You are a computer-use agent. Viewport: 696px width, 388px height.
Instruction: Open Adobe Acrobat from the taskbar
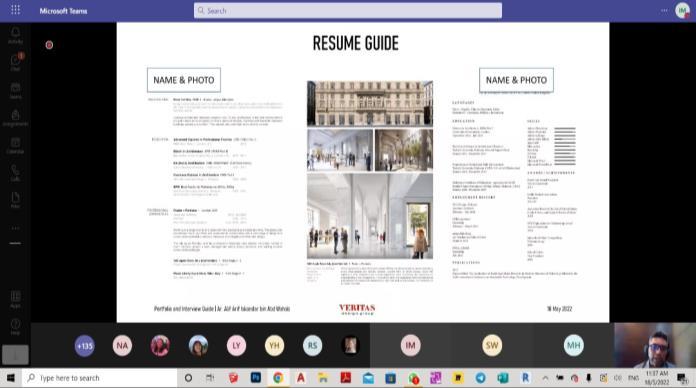point(346,378)
